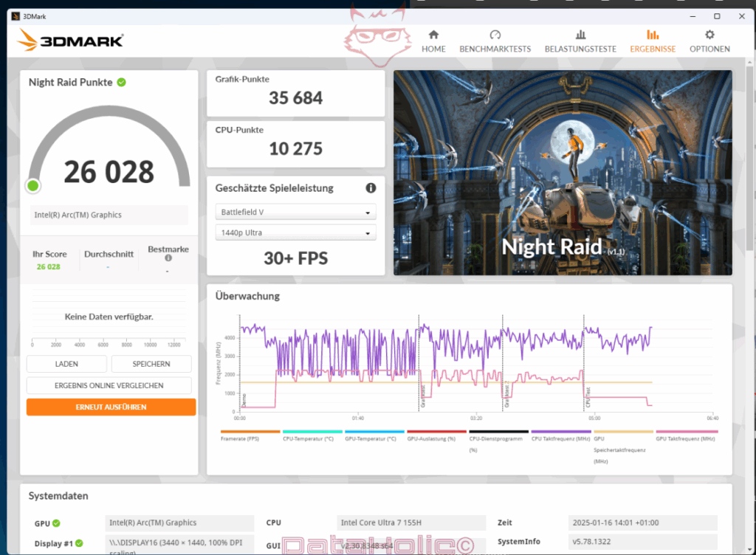Click the 30+ FPS estimate text
Screen dimensions: 756x555
pos(295,259)
